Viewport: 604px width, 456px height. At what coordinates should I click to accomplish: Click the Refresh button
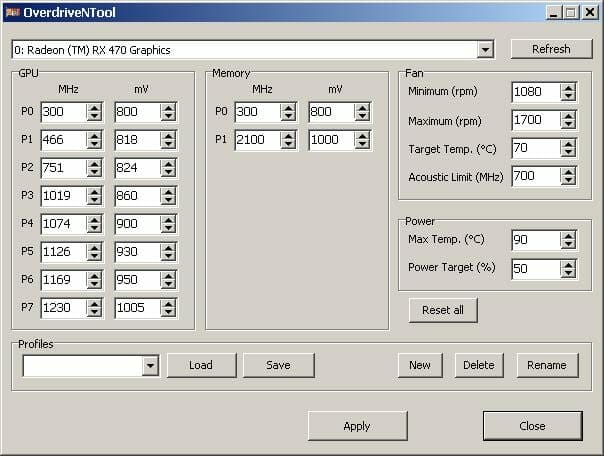point(551,49)
